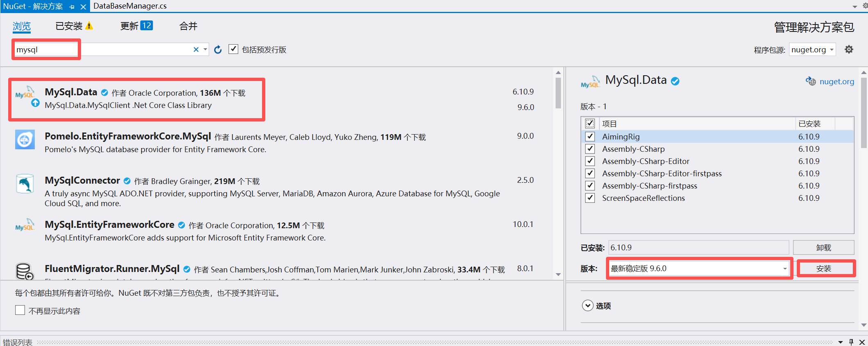Viewport: 868px width, 346px height.
Task: Click details pane scroll up arrow
Action: (864, 72)
